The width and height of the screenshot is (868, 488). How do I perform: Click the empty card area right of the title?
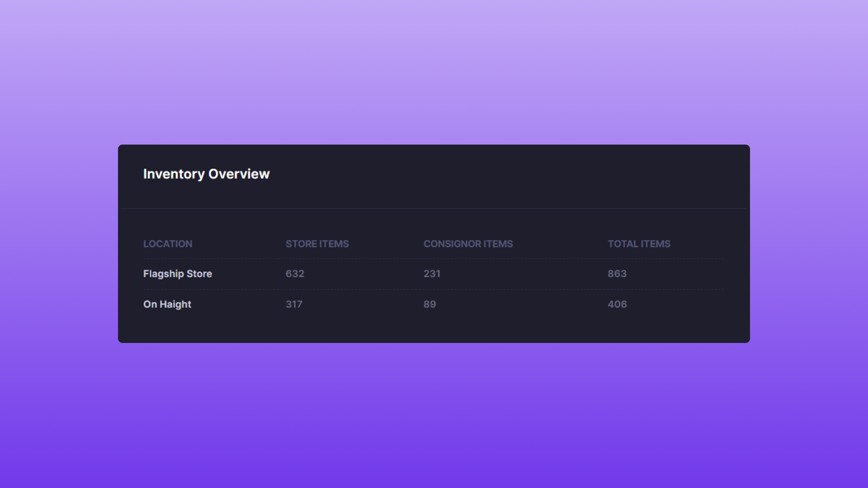tap(505, 174)
